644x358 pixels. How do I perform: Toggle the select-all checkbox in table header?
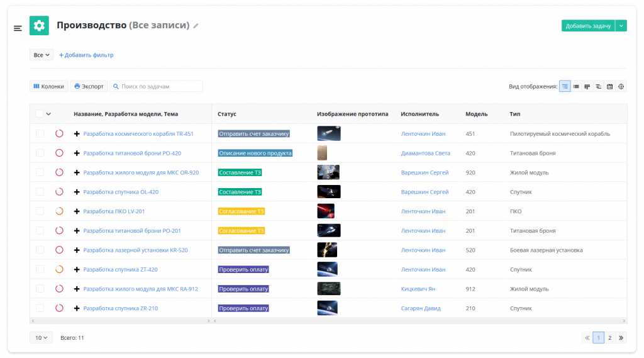pos(40,114)
